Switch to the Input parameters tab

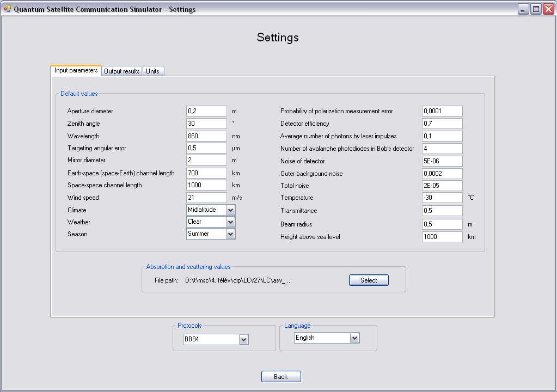coord(76,70)
